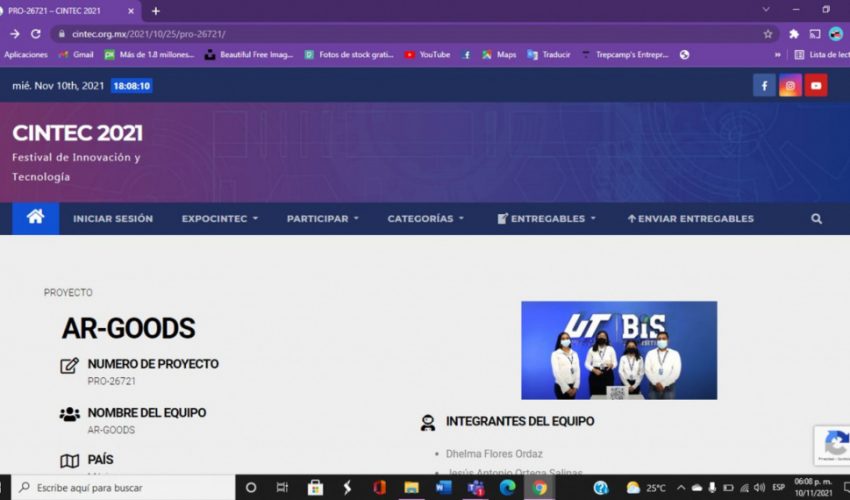Open the Beautiful Free Imag... bookmark
This screenshot has height=500, width=850.
[x=249, y=55]
